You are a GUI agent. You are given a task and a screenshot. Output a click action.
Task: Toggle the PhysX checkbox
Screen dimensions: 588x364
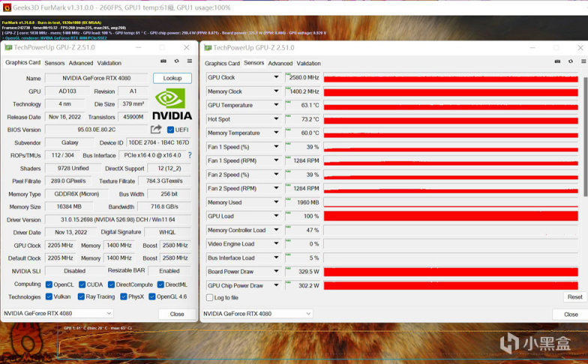(x=124, y=297)
